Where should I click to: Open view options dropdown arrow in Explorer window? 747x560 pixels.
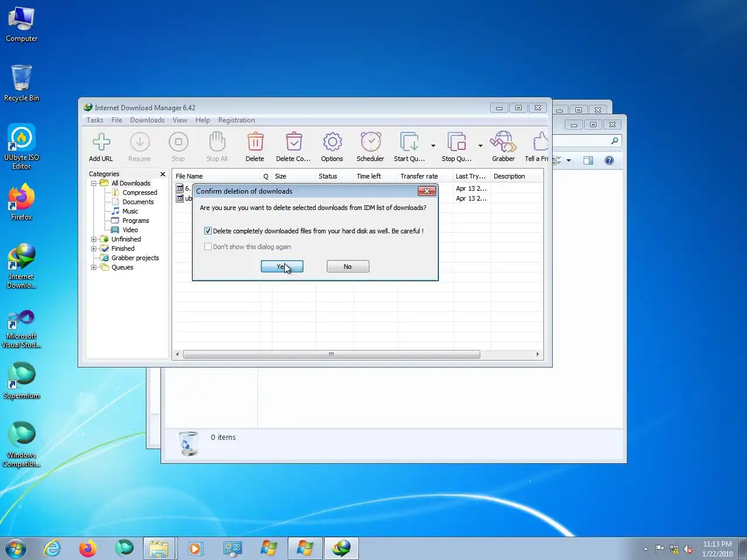click(568, 160)
